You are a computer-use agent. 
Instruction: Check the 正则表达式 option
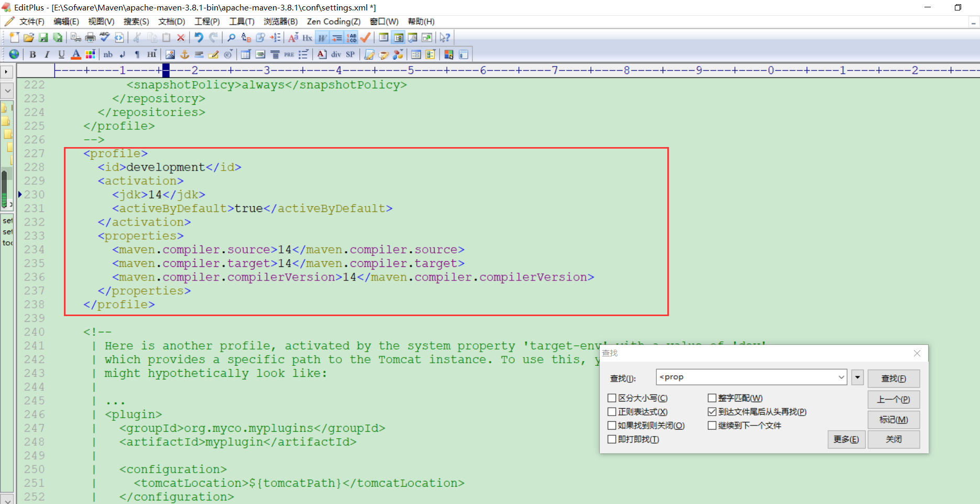(x=612, y=412)
